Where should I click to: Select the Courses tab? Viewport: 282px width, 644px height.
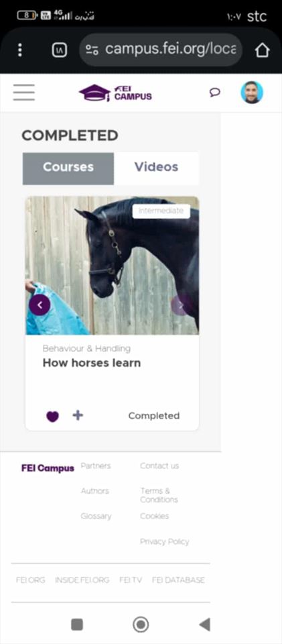pyautogui.click(x=68, y=168)
